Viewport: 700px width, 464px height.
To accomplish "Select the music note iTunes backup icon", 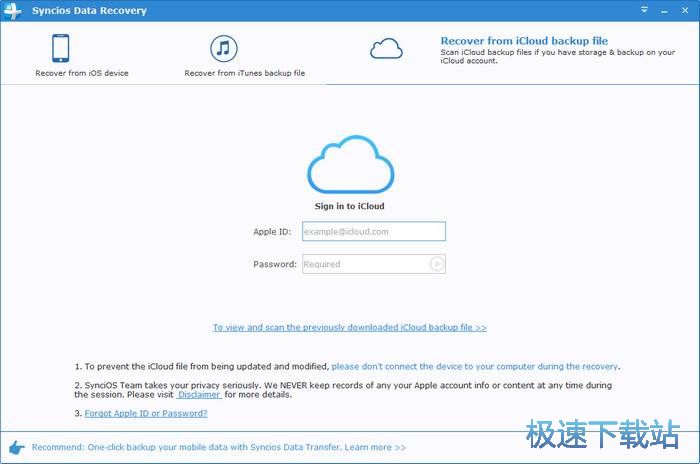I will (224, 48).
